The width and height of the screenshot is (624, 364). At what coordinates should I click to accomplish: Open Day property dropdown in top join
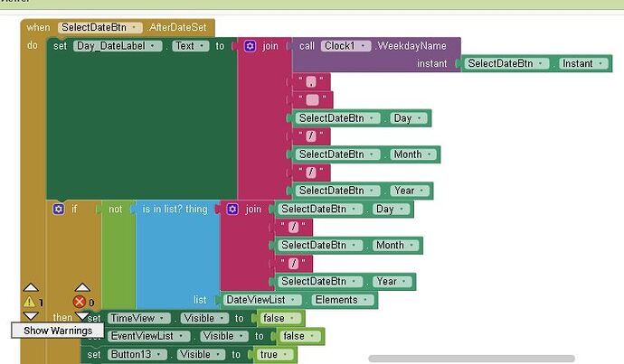click(x=409, y=118)
